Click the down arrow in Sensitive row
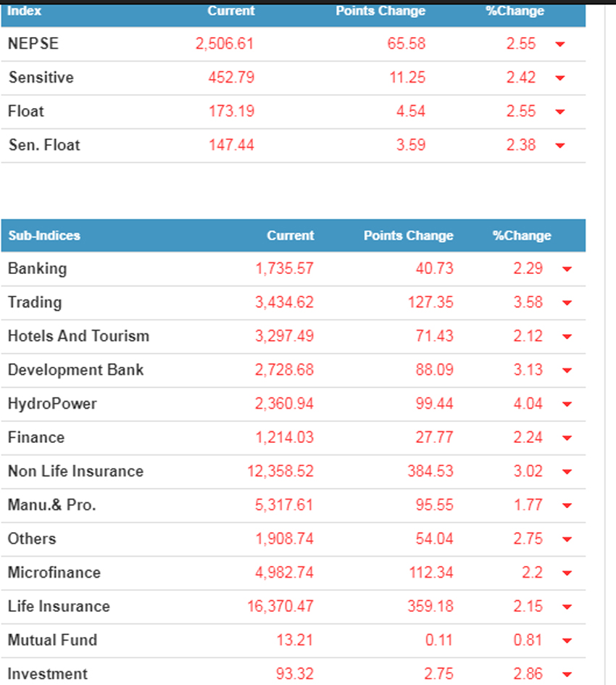 coord(559,78)
